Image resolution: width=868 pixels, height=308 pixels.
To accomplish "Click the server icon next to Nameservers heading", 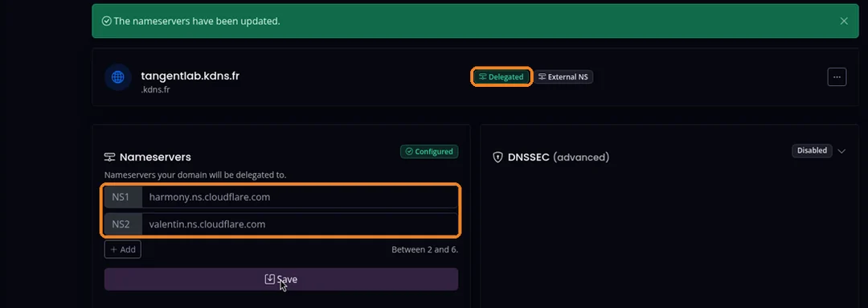I will click(x=109, y=158).
